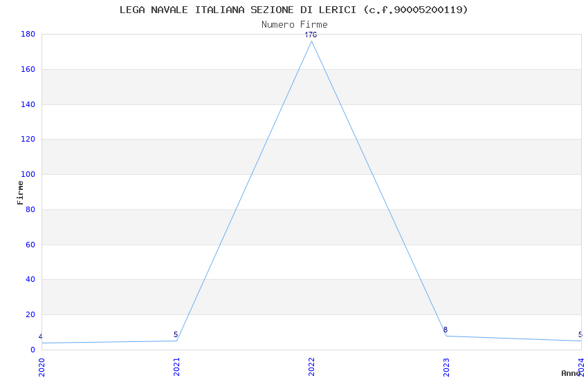
Task: Click the y-axis label Firme
Action: 20,193
